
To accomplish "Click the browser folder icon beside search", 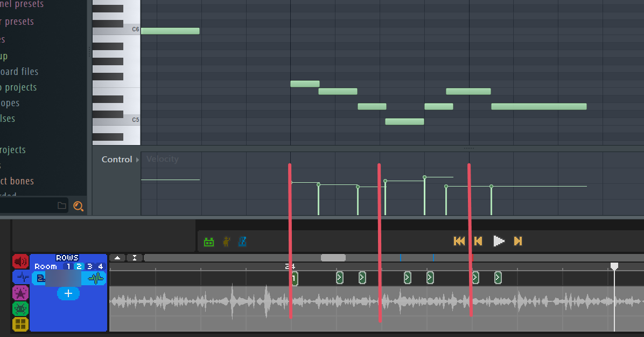I will click(x=61, y=205).
